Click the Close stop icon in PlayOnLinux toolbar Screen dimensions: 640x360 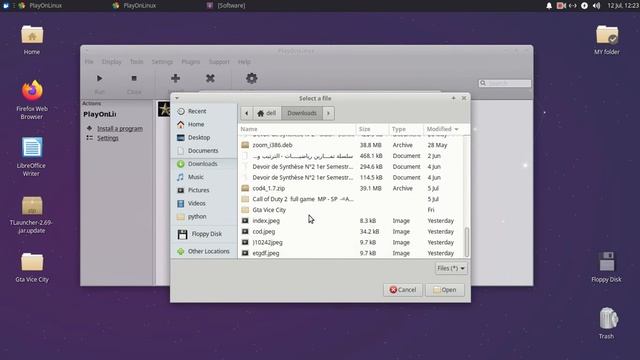(x=134, y=78)
